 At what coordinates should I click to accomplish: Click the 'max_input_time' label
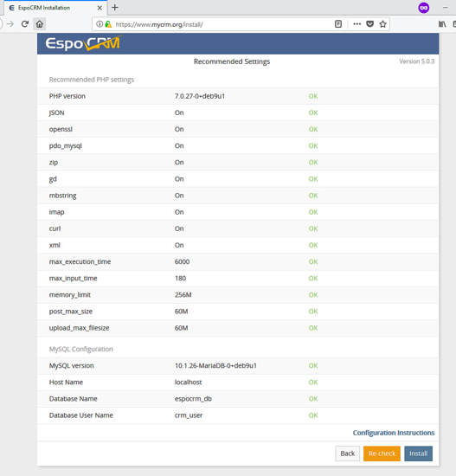pyautogui.click(x=74, y=279)
